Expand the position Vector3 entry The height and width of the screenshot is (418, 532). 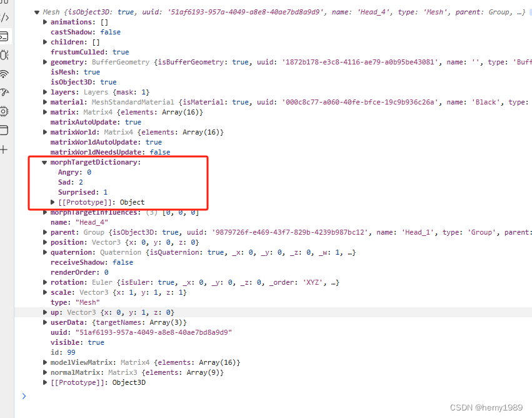coord(45,242)
